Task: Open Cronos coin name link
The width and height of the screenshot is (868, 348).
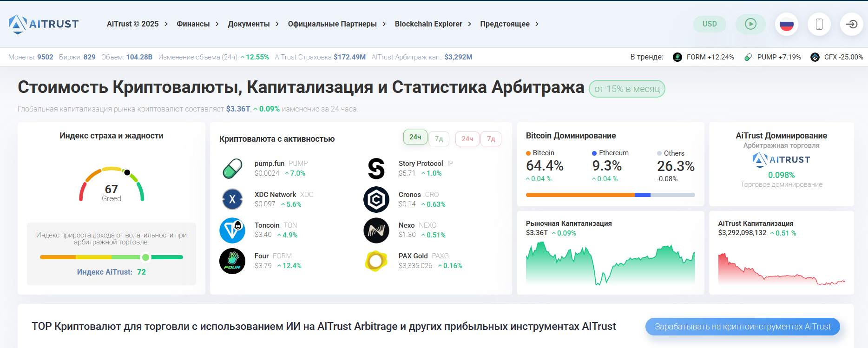Action: tap(410, 195)
